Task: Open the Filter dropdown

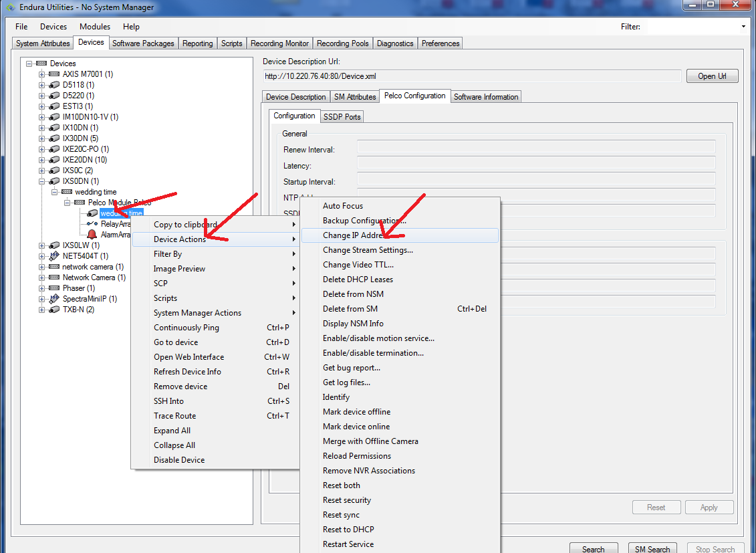Action: [x=743, y=27]
